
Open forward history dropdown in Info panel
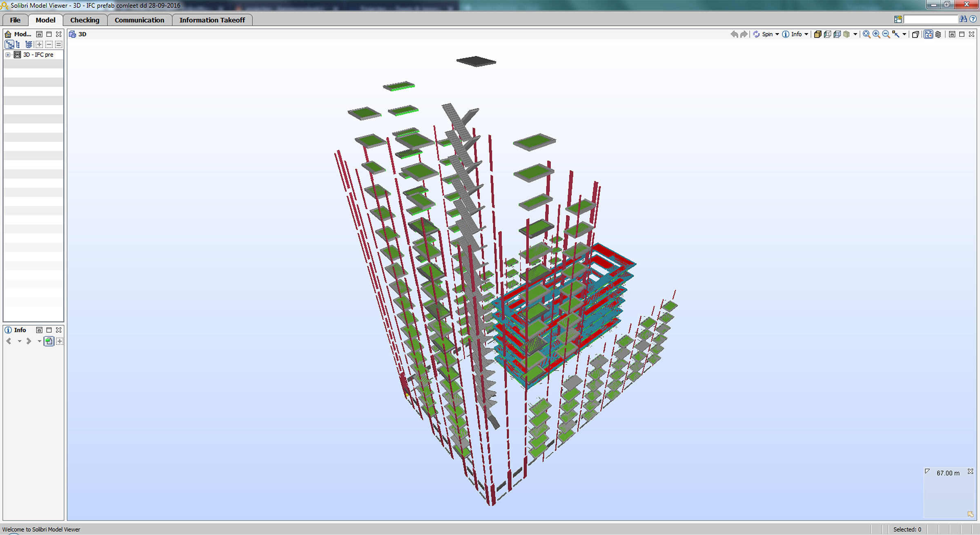39,341
